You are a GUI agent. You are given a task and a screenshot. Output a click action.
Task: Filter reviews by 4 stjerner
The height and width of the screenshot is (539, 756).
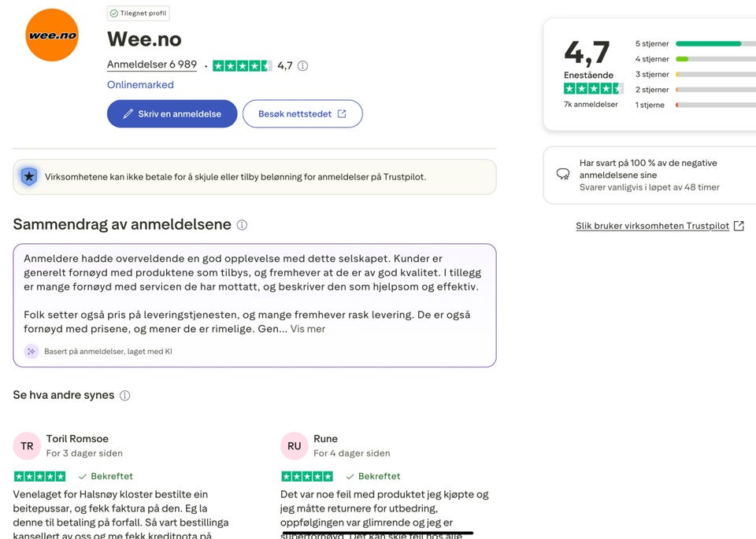tap(652, 59)
